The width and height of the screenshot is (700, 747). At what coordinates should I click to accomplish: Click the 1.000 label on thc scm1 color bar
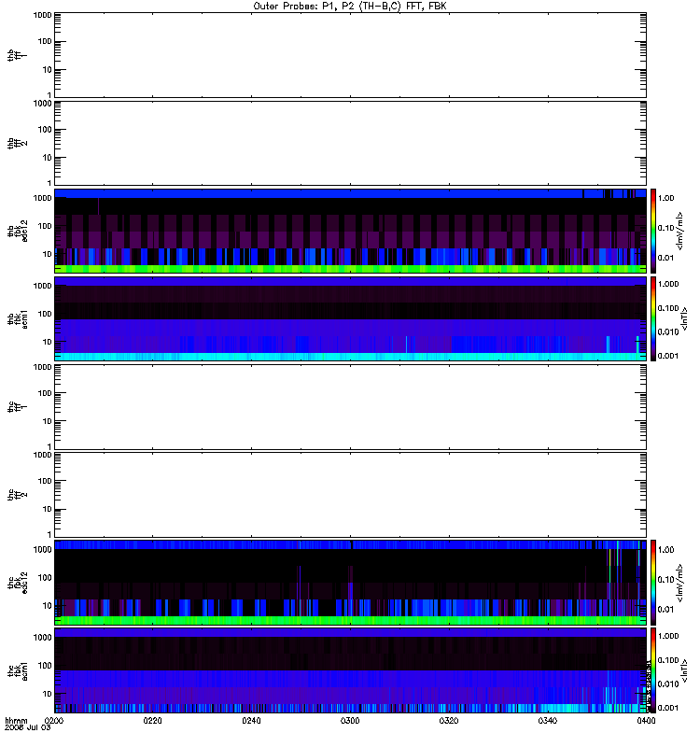(x=668, y=636)
